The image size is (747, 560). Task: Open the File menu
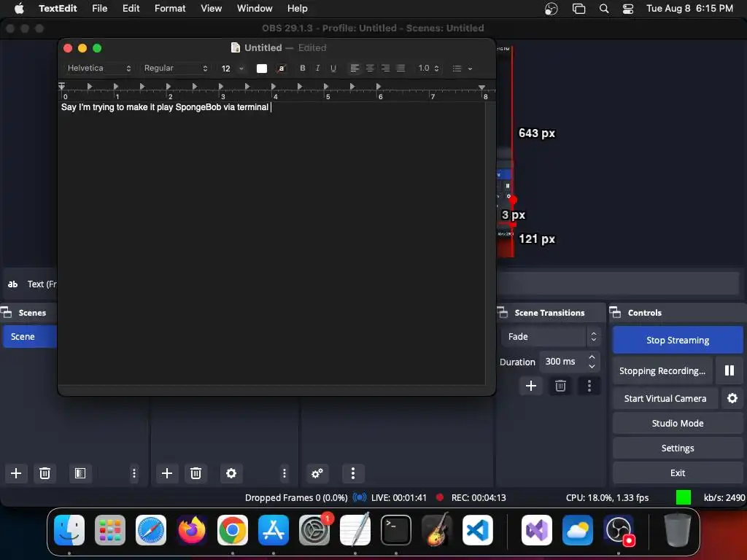[99, 8]
